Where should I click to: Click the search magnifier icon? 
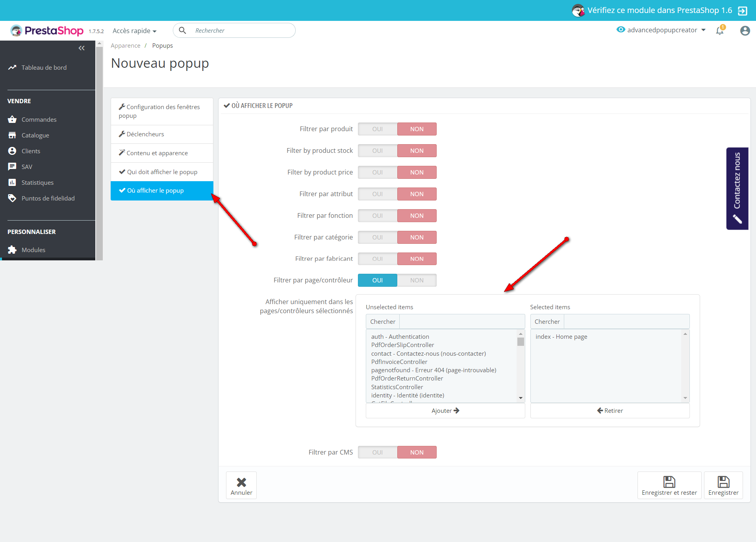[182, 30]
